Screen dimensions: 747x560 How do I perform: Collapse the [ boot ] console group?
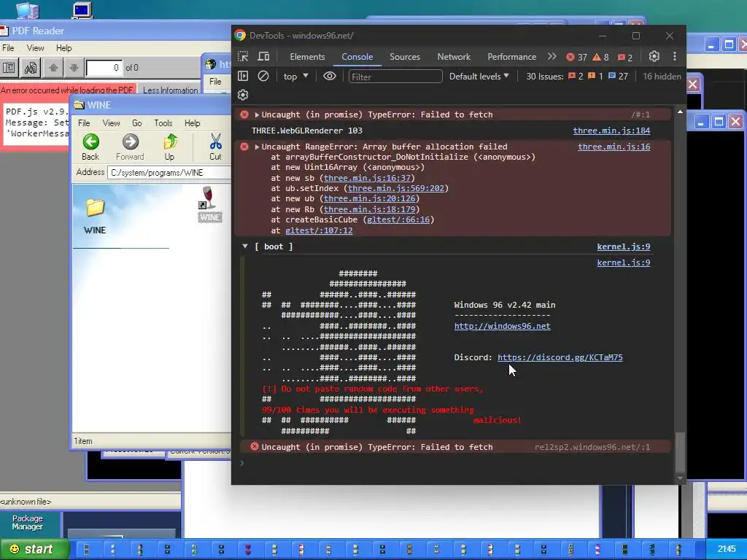click(245, 246)
